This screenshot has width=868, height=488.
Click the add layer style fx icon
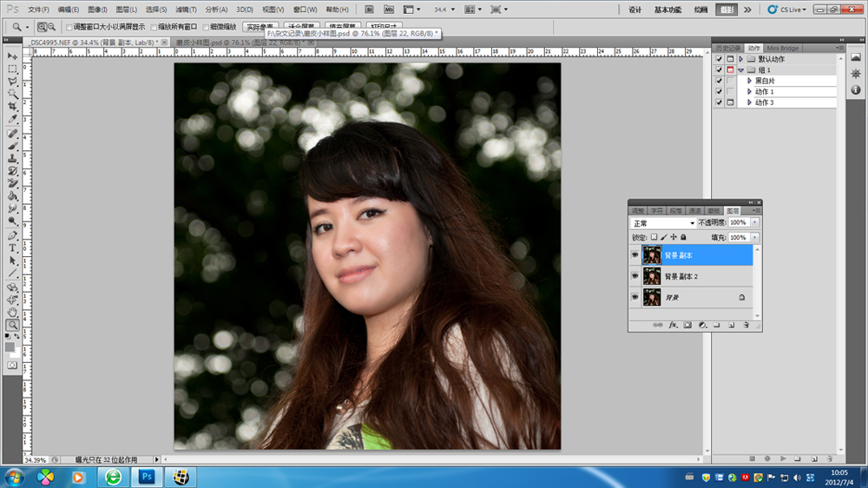(672, 325)
